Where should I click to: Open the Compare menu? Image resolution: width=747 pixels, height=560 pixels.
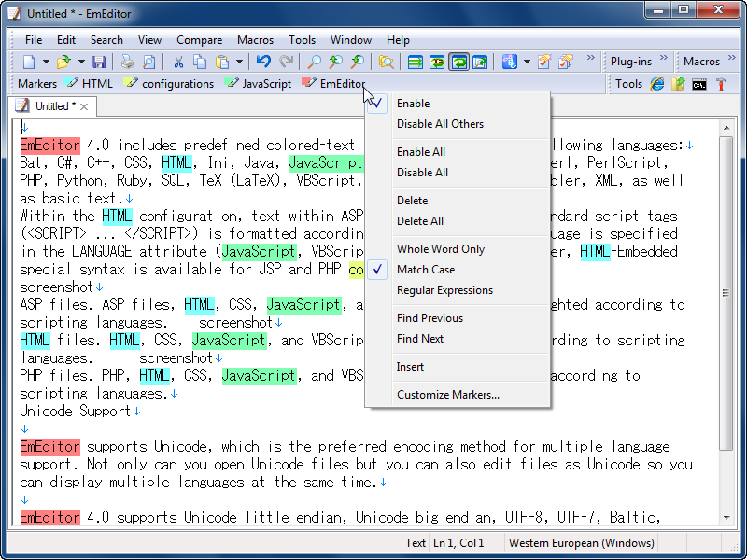point(199,40)
